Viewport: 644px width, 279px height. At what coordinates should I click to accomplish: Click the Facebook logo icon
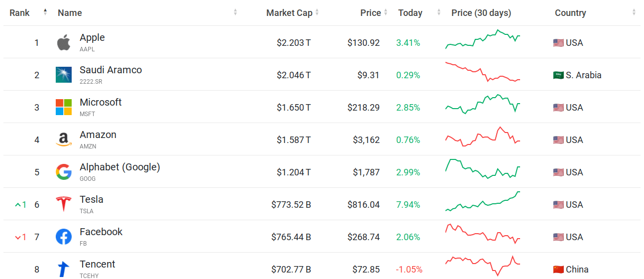tap(63, 237)
